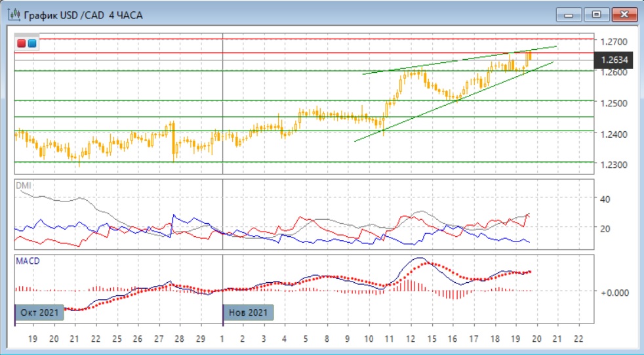The width and height of the screenshot is (644, 355).
Task: Click the blue square button on chart
Action: [31, 44]
